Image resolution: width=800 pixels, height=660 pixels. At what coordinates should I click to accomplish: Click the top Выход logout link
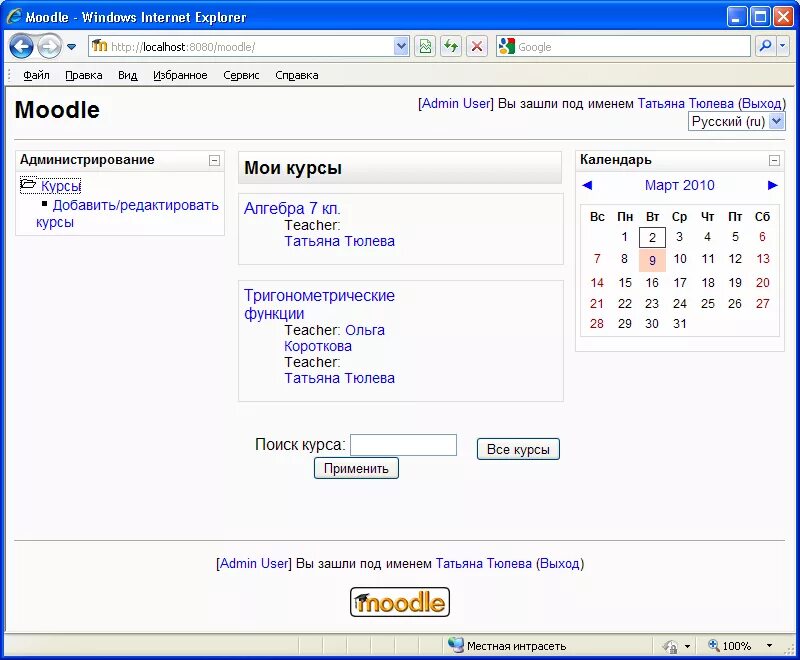761,104
